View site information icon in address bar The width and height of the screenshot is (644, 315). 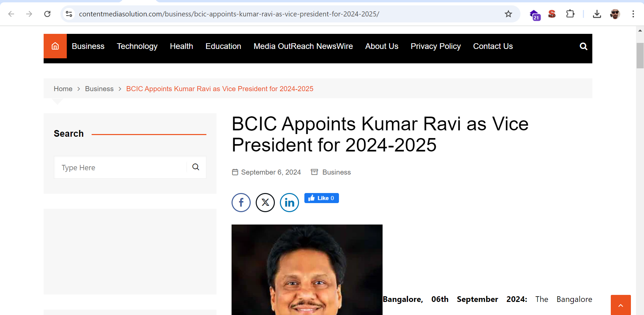[x=69, y=14]
